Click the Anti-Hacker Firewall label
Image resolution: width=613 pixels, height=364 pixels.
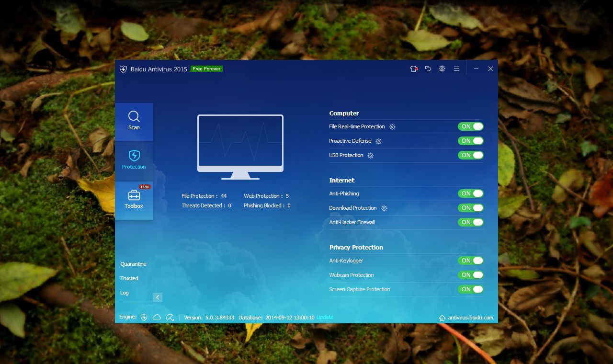coord(352,222)
